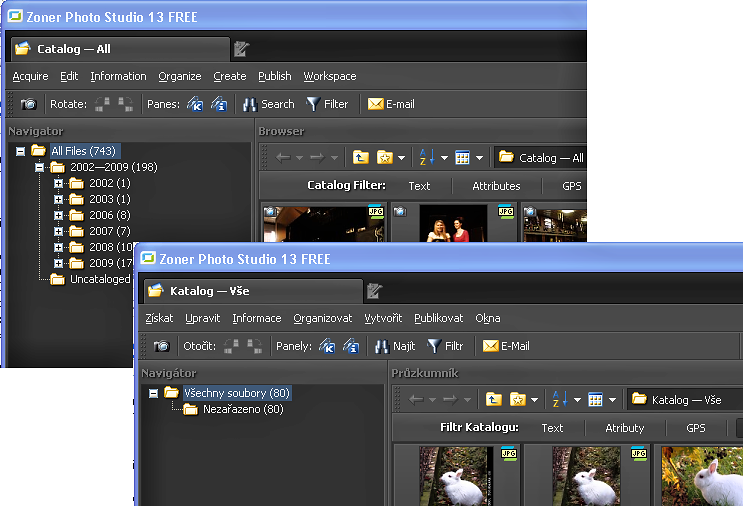743x506 pixels.
Task: Collapse the 2002—2009 (198) folder node
Action: (40, 167)
